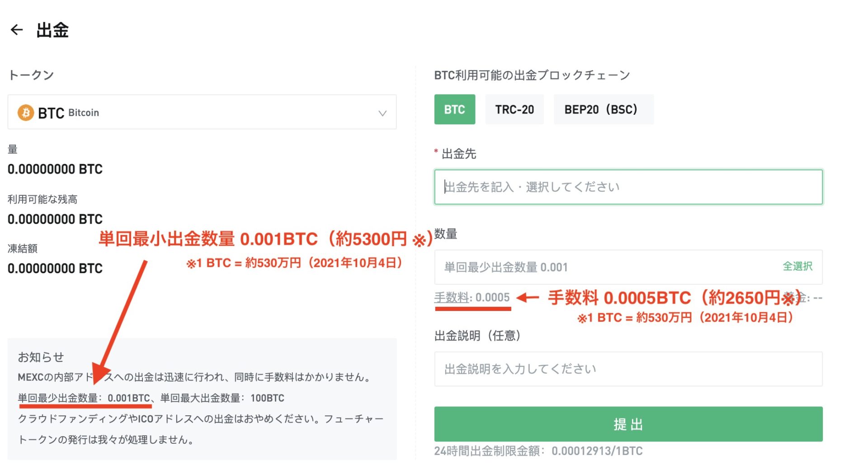
Task: Focus the 出金説明 memo input field
Action: 628,369
